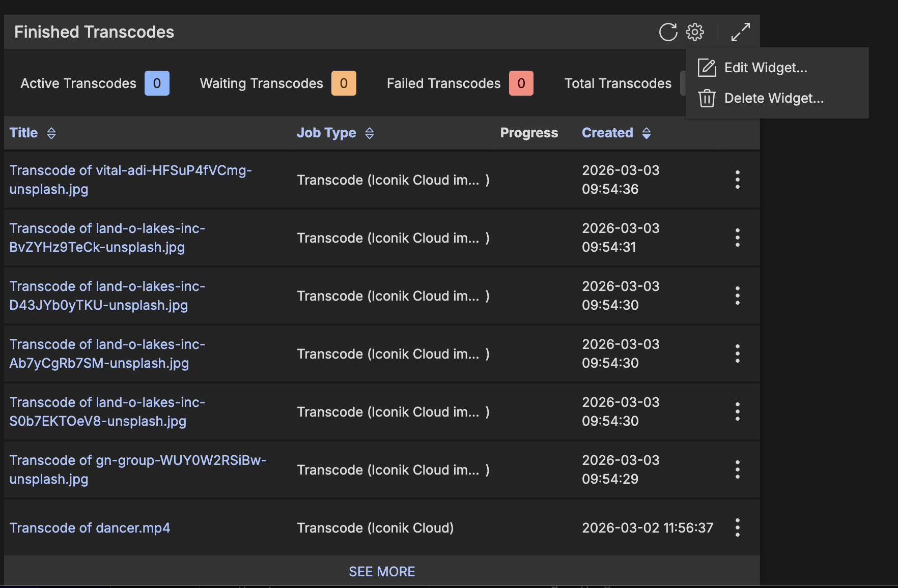Open kebab menu for gn-group transcode row
Screen dimensions: 898x588
click(x=737, y=469)
